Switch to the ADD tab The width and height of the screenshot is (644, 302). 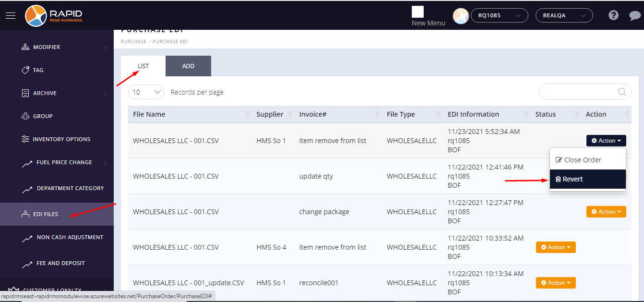click(188, 66)
